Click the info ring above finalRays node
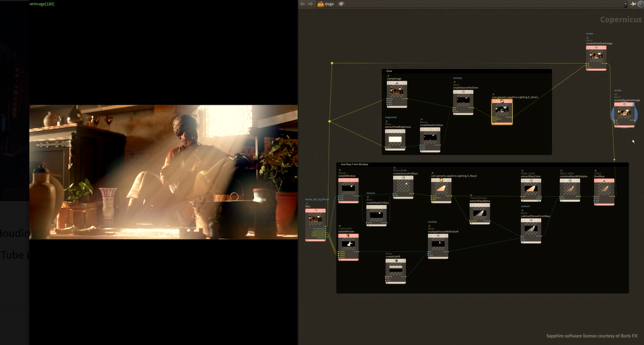The image size is (644, 345). click(x=595, y=170)
